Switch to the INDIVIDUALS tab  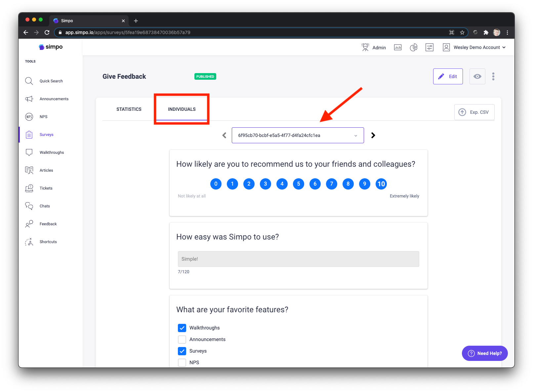(182, 109)
